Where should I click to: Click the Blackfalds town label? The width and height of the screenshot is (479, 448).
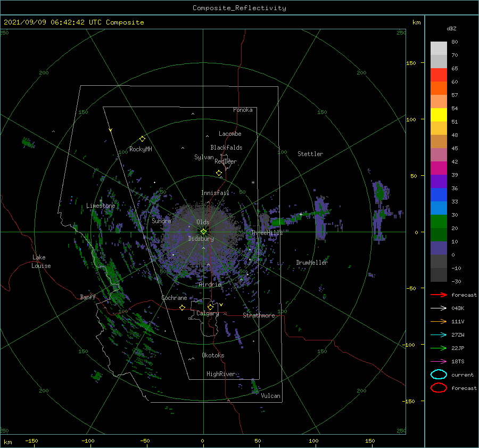coord(226,148)
